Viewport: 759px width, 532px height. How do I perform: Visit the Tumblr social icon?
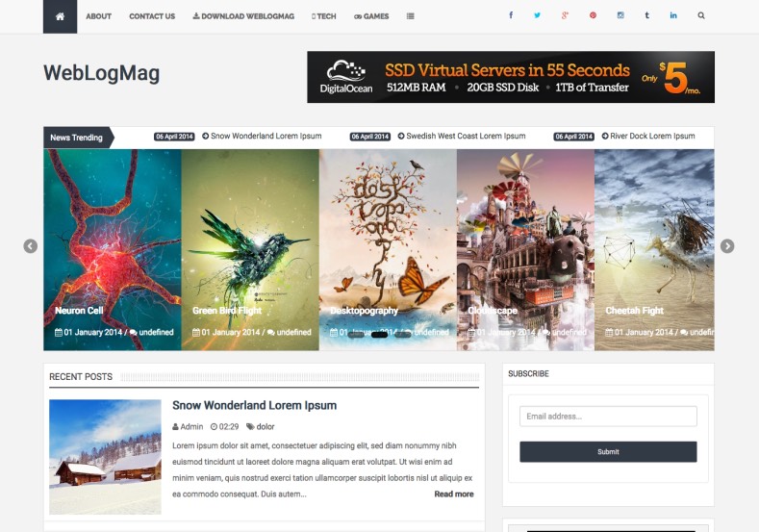[x=646, y=15]
